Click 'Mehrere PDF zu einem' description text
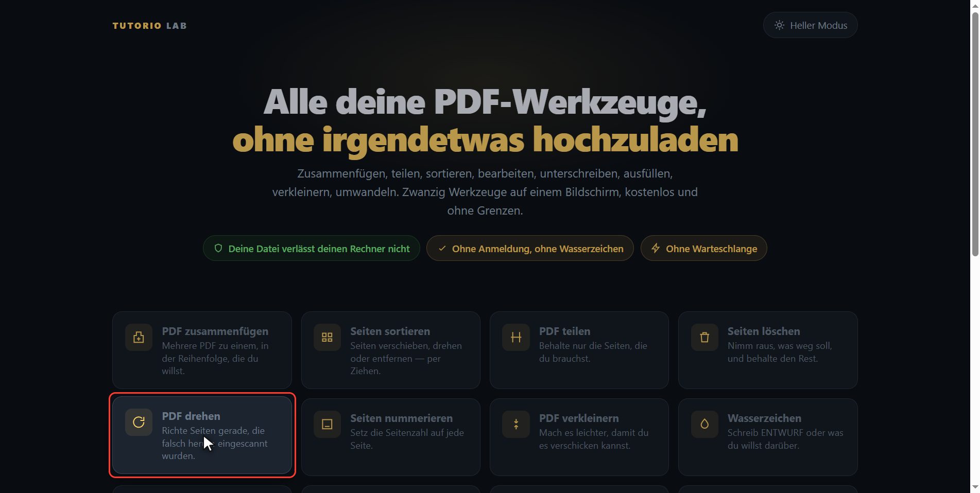The image size is (980, 493). click(215, 358)
